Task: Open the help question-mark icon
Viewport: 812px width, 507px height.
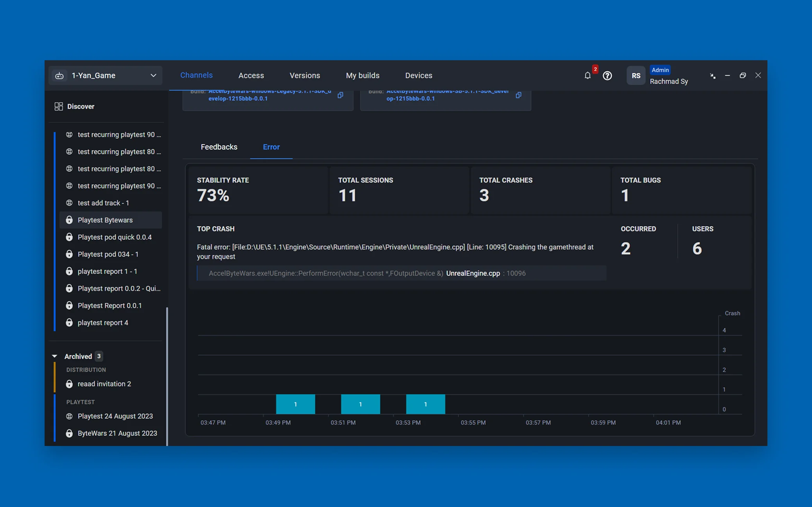Action: pos(607,76)
